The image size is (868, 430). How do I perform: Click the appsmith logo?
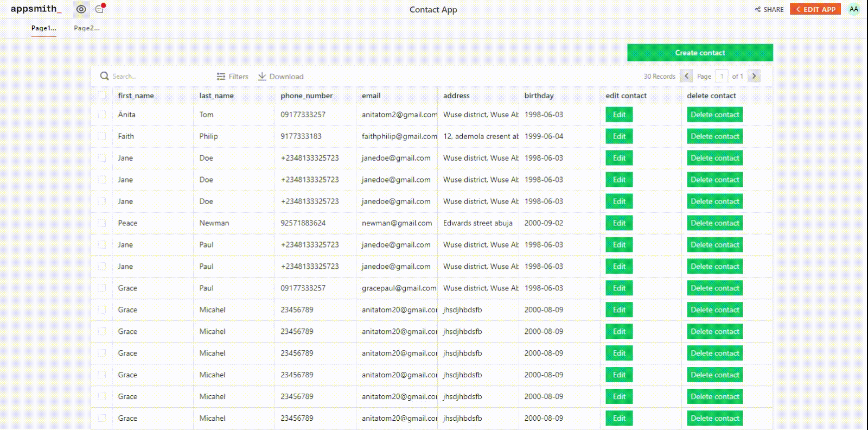pyautogui.click(x=36, y=9)
